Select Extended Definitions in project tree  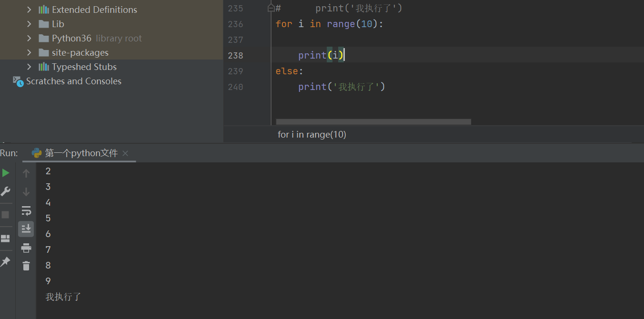[x=94, y=10]
